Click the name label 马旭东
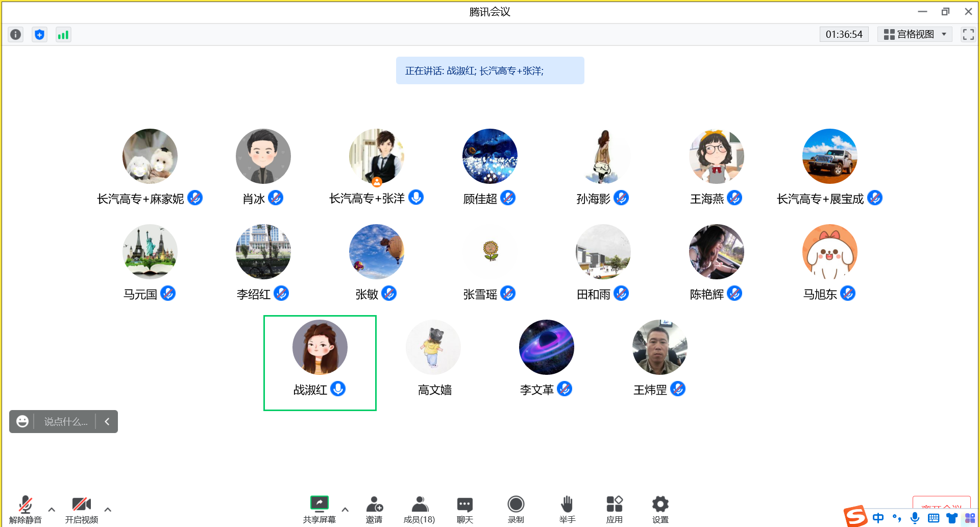 pos(820,295)
